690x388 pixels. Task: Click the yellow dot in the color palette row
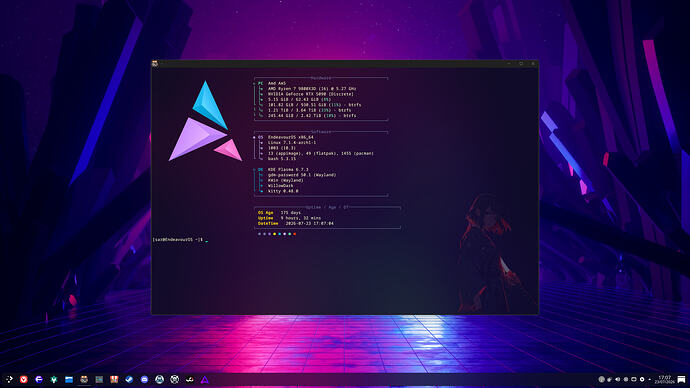(275, 234)
